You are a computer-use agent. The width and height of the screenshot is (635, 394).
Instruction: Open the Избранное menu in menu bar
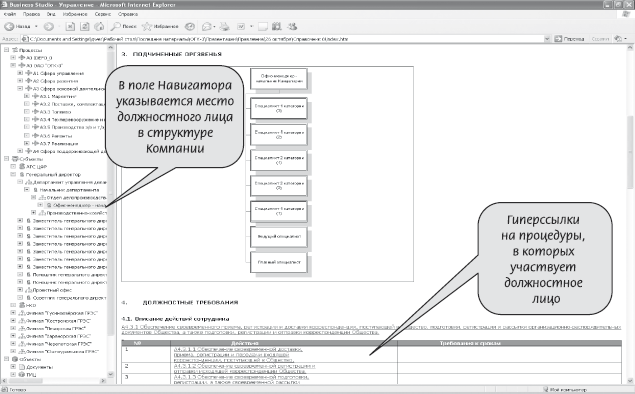point(75,14)
